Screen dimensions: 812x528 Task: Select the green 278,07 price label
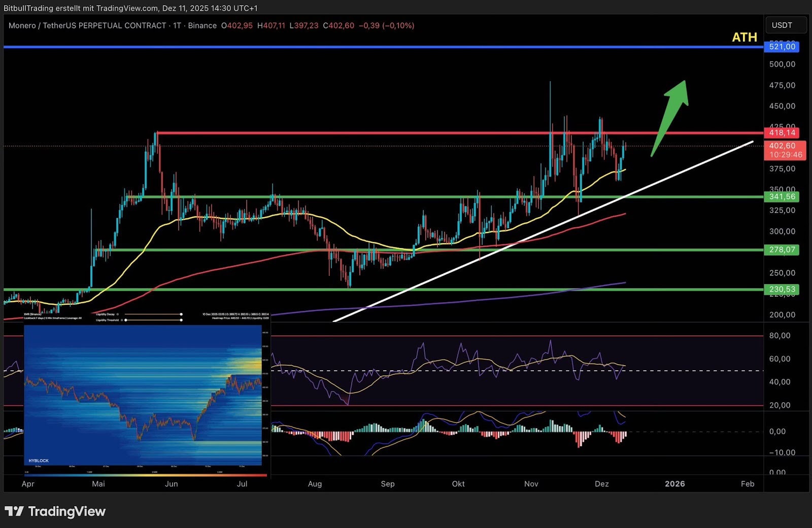pos(782,250)
